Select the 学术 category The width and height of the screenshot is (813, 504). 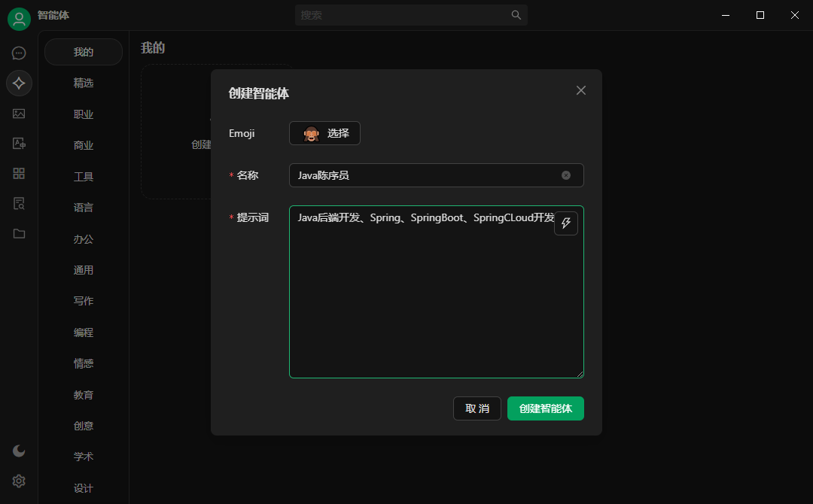pyautogui.click(x=84, y=457)
